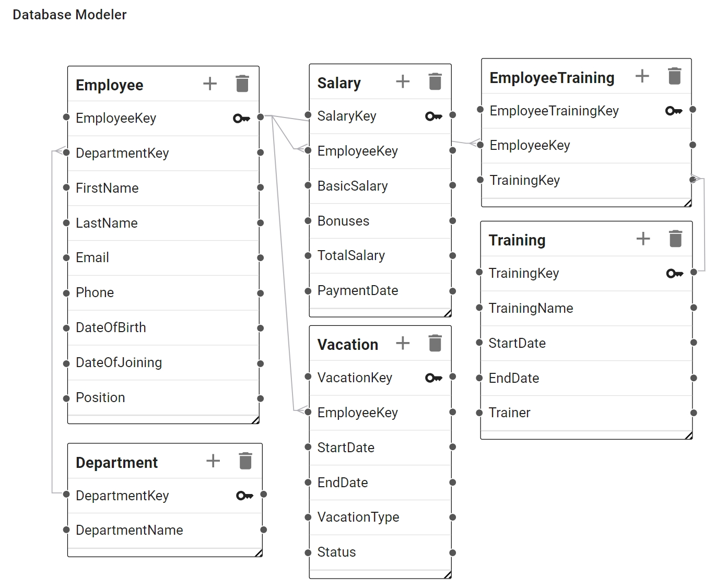The height and width of the screenshot is (588, 727).
Task: Click the right connector dot of PaymentDate
Action: coord(453,291)
